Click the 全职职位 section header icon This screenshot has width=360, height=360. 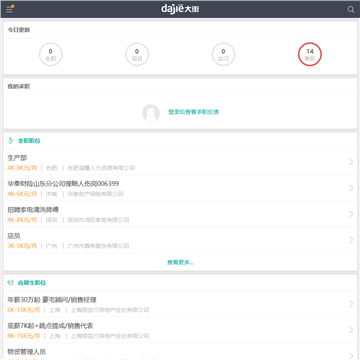10,141
